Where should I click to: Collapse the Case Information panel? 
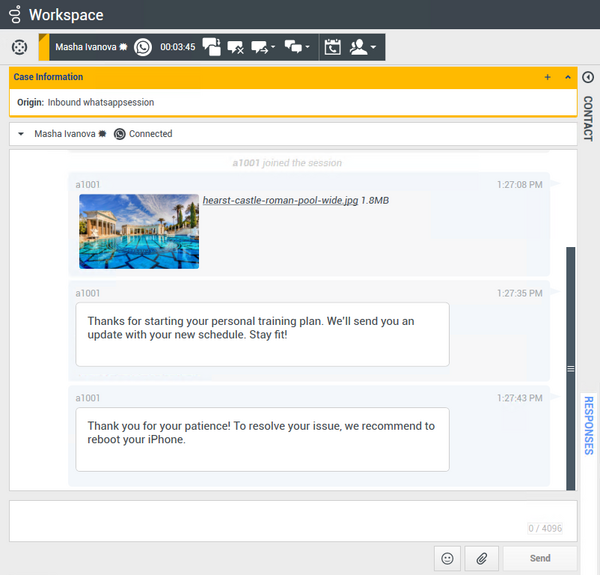(567, 77)
